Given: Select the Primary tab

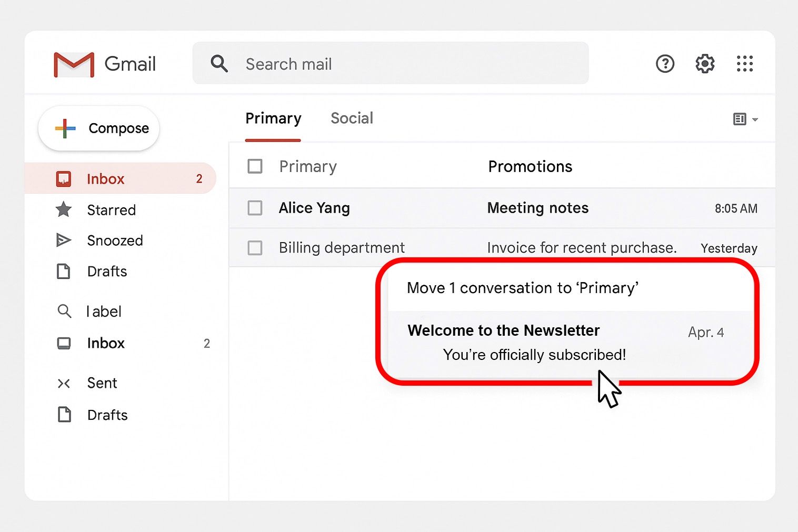Looking at the screenshot, I should pos(273,118).
